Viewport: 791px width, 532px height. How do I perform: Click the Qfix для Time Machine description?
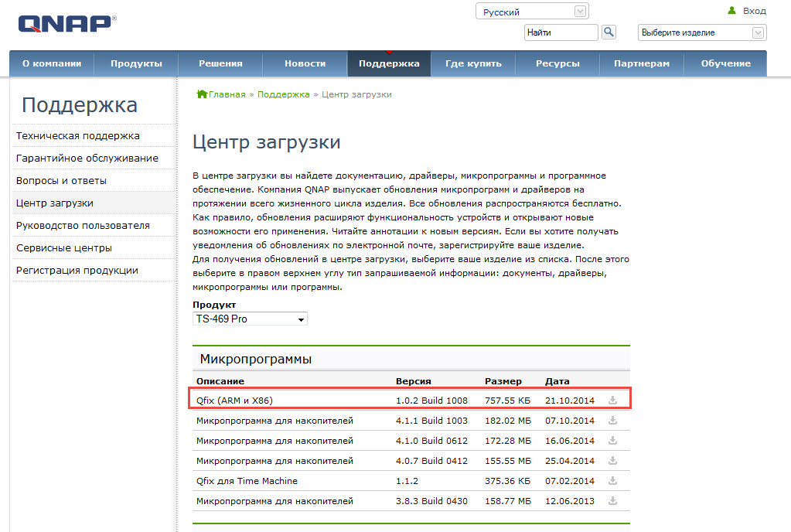point(247,481)
